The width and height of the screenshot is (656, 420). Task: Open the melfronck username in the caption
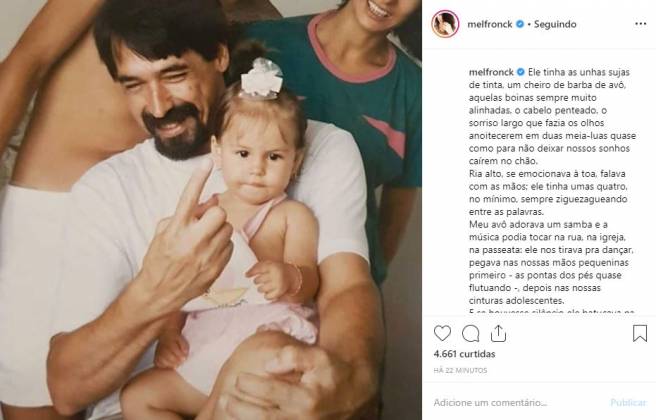491,72
